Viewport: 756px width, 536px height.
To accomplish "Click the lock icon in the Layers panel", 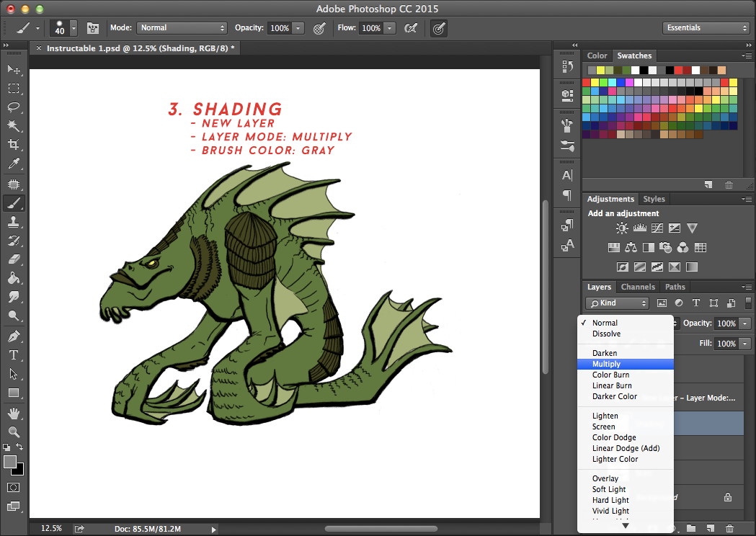I will (x=727, y=497).
